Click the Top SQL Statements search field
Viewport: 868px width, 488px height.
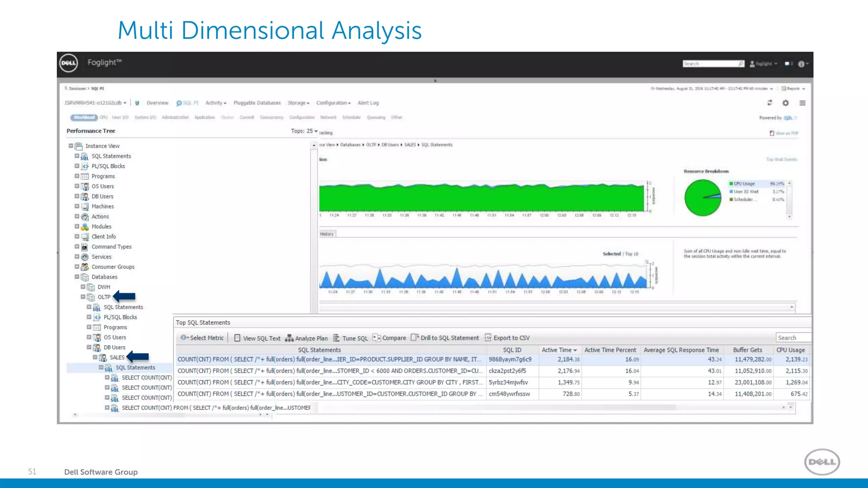[x=793, y=338]
